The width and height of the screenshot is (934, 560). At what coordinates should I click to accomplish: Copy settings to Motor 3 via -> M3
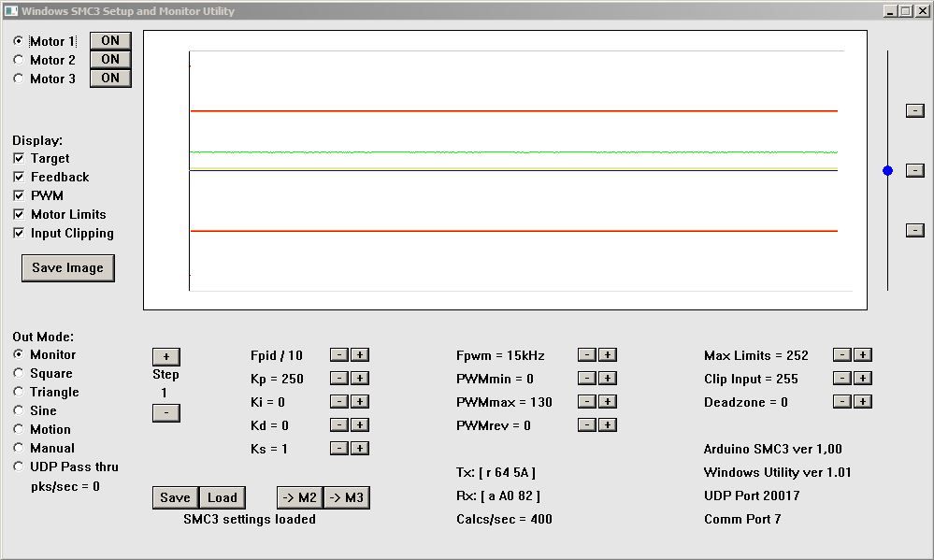point(347,497)
